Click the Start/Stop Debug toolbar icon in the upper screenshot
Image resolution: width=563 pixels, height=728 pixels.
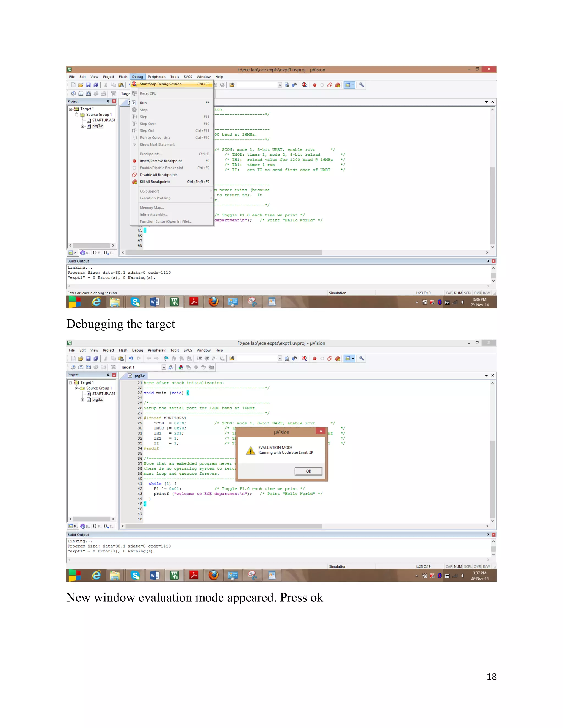click(304, 85)
